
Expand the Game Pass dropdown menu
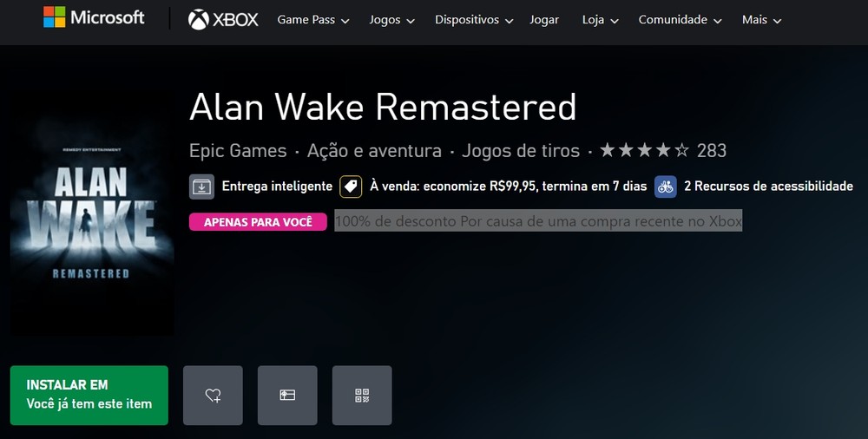313,20
